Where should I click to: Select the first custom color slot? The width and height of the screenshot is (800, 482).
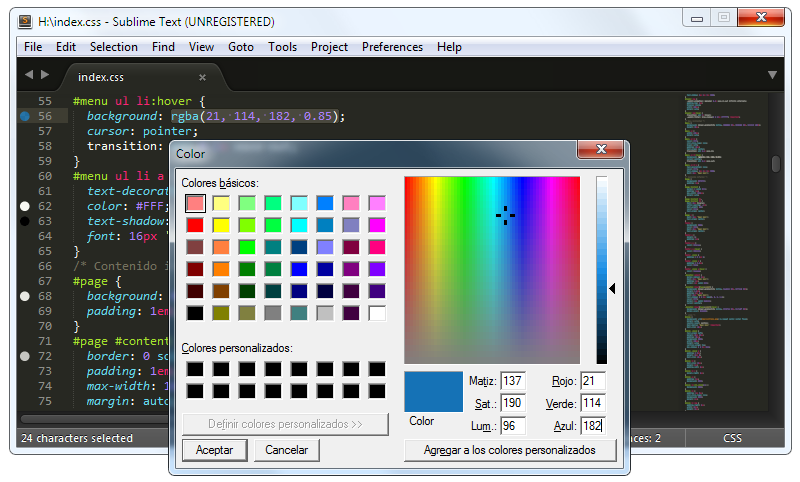pyautogui.click(x=195, y=369)
